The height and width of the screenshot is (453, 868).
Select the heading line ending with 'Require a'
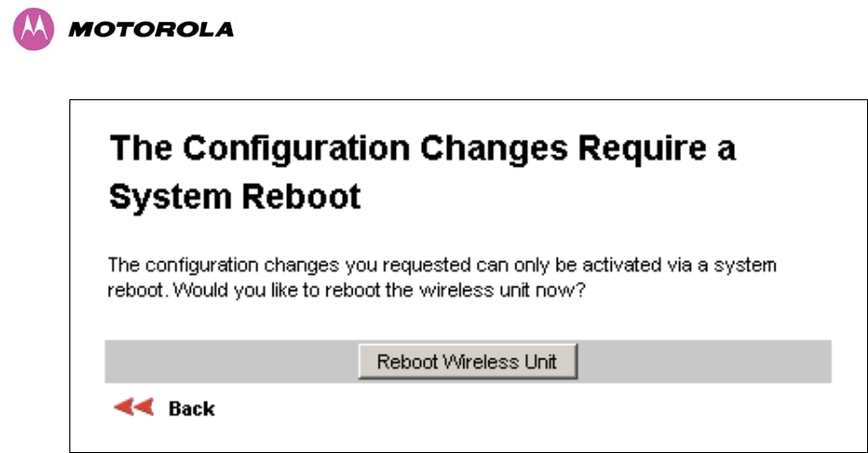point(422,149)
